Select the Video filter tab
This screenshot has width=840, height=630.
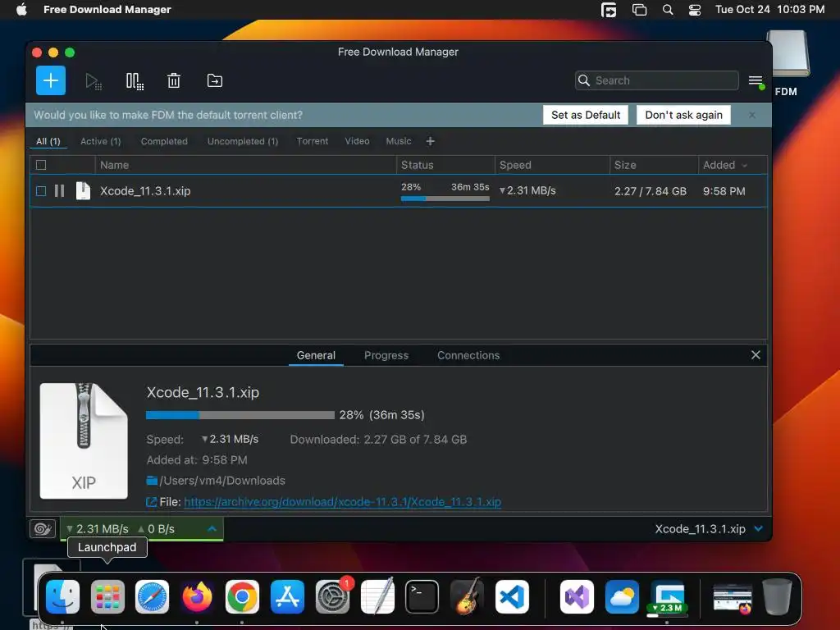358,141
